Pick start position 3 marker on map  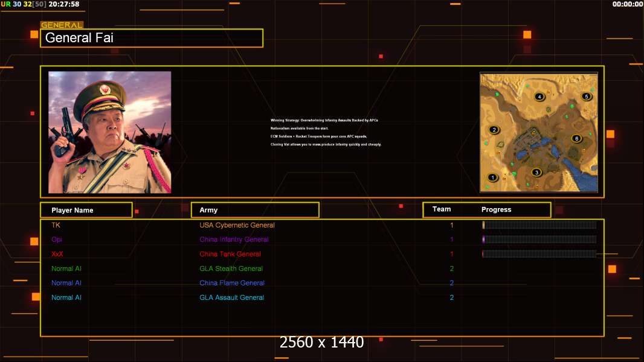click(x=536, y=173)
